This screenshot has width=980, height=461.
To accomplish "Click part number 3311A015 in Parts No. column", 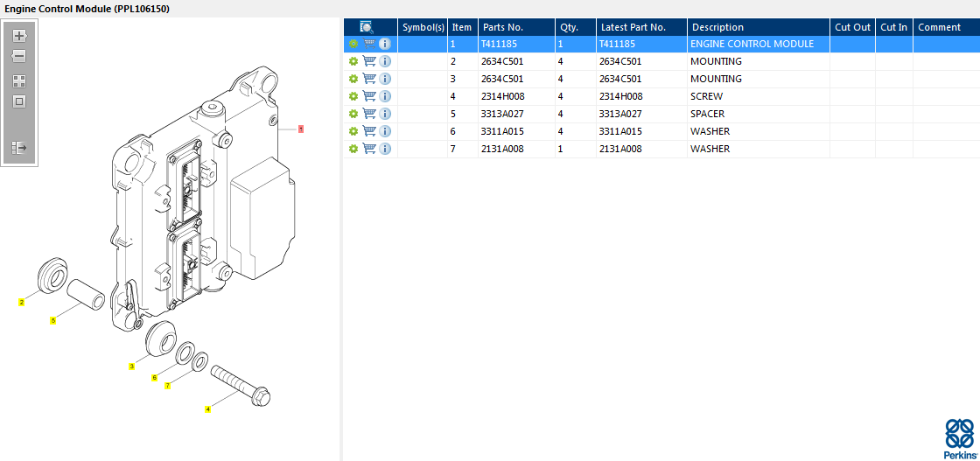I will pos(502,131).
